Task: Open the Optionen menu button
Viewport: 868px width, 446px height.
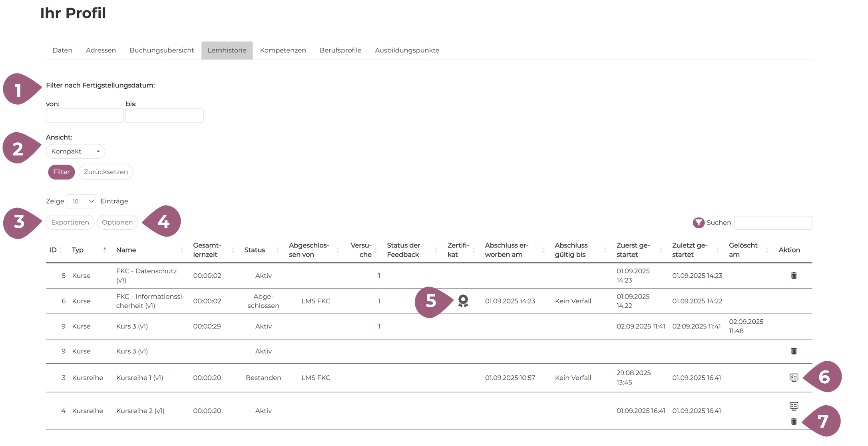Action: pos(117,222)
